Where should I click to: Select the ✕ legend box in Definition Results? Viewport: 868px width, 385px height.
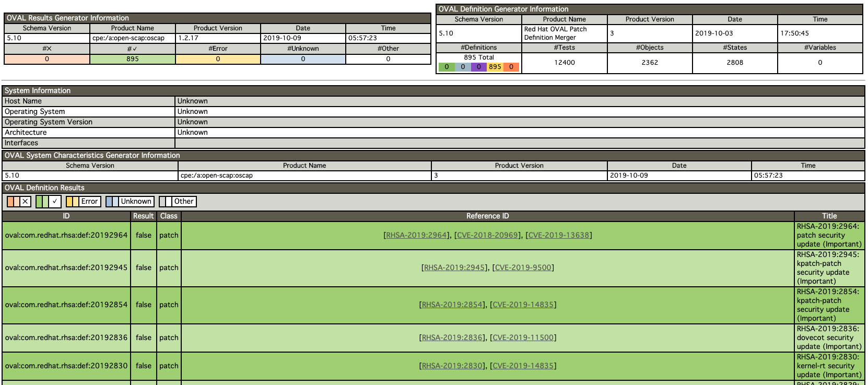[x=25, y=202]
